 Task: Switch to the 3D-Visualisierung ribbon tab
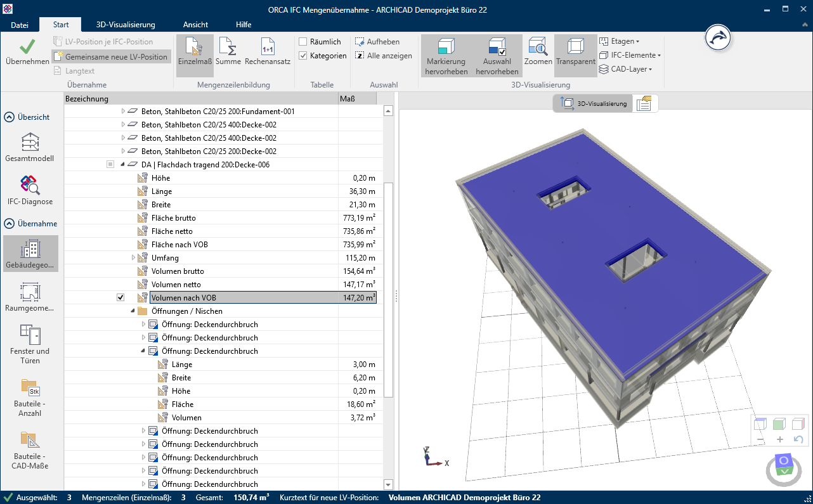coord(126,25)
